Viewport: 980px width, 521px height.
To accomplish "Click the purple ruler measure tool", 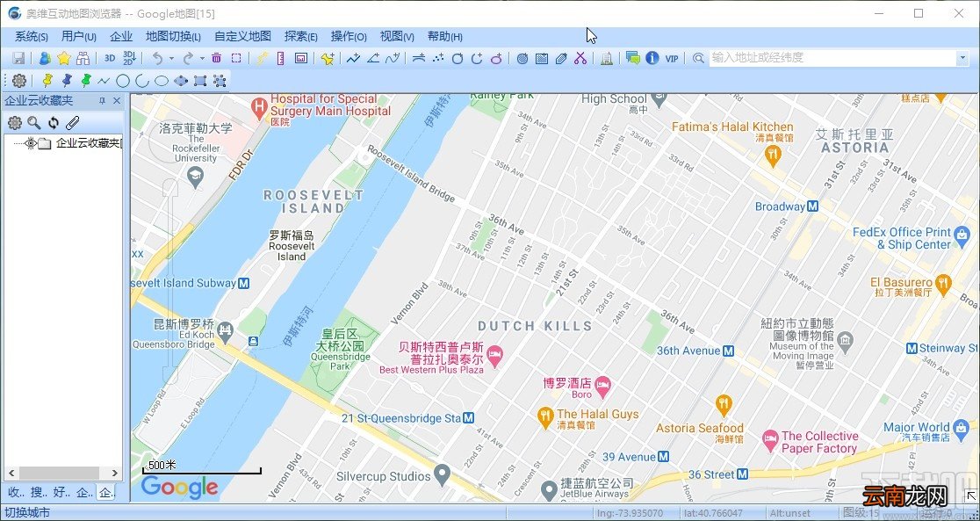I will tap(281, 58).
